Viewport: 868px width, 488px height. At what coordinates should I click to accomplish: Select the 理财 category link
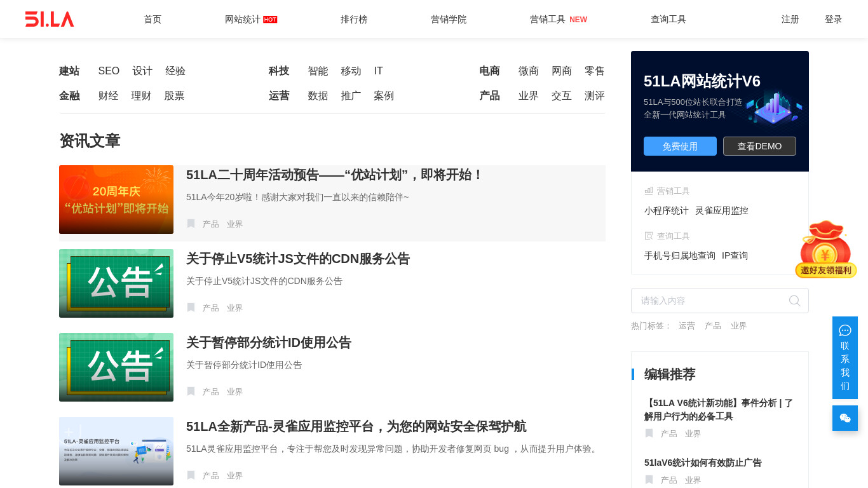click(141, 96)
